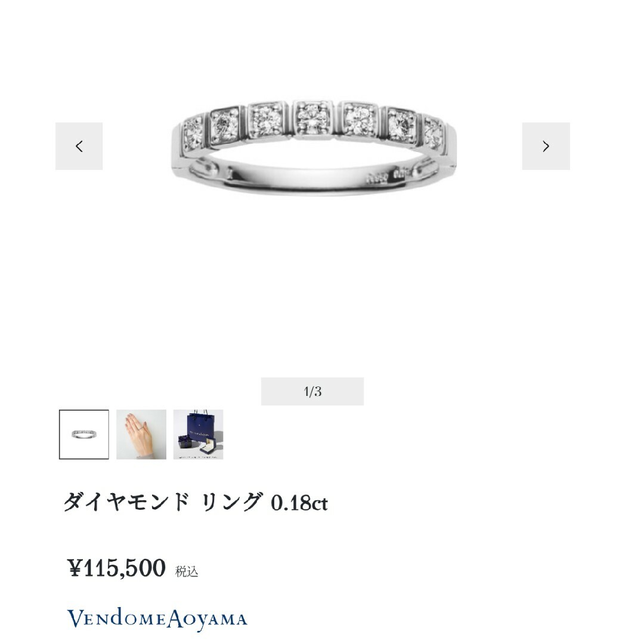644x644 pixels.
Task: Click the 0.18ct carat text in title
Action: (299, 503)
